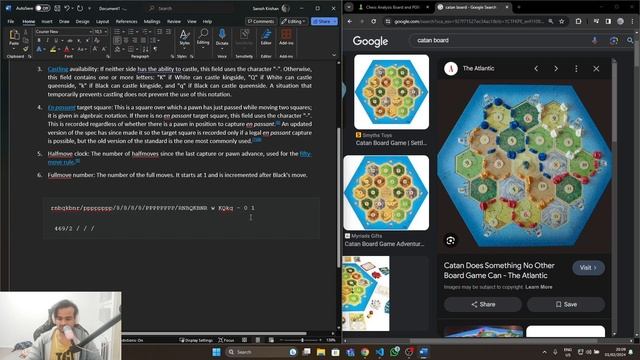640x360 pixels.
Task: Click Google Lens search-by-image icon
Action: pos(613,40)
